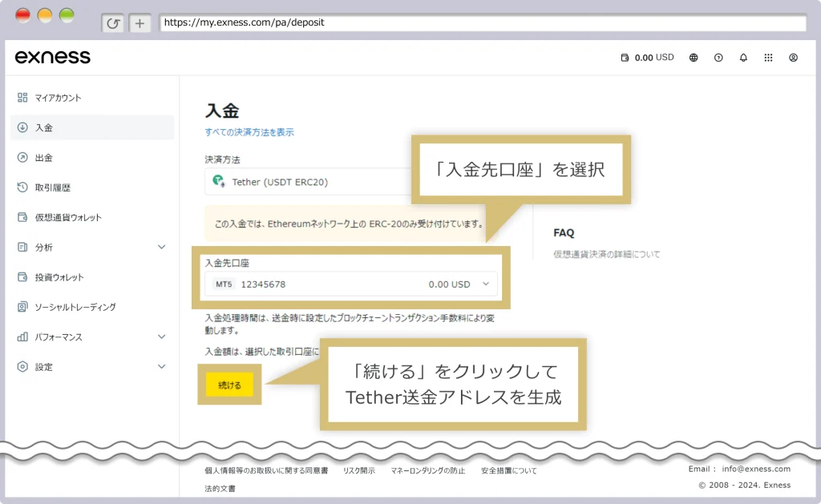Go to マイアカウント in sidebar
This screenshot has height=504, width=821.
tap(58, 98)
